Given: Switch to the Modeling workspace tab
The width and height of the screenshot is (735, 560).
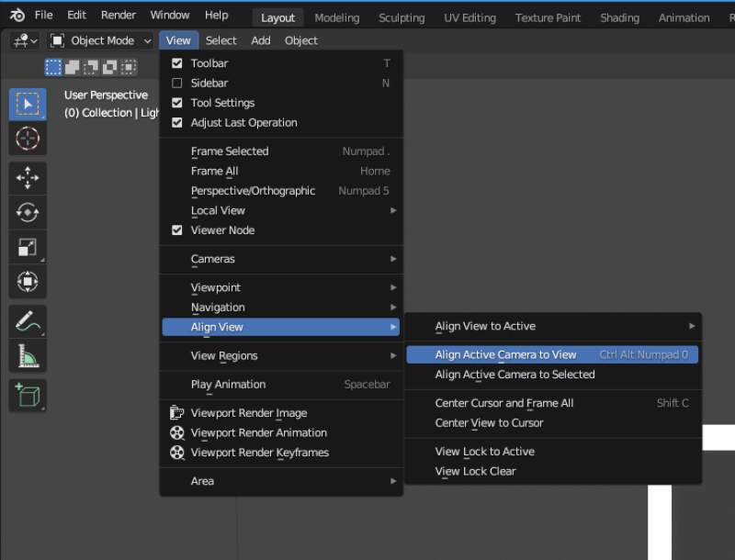Looking at the screenshot, I should [336, 17].
